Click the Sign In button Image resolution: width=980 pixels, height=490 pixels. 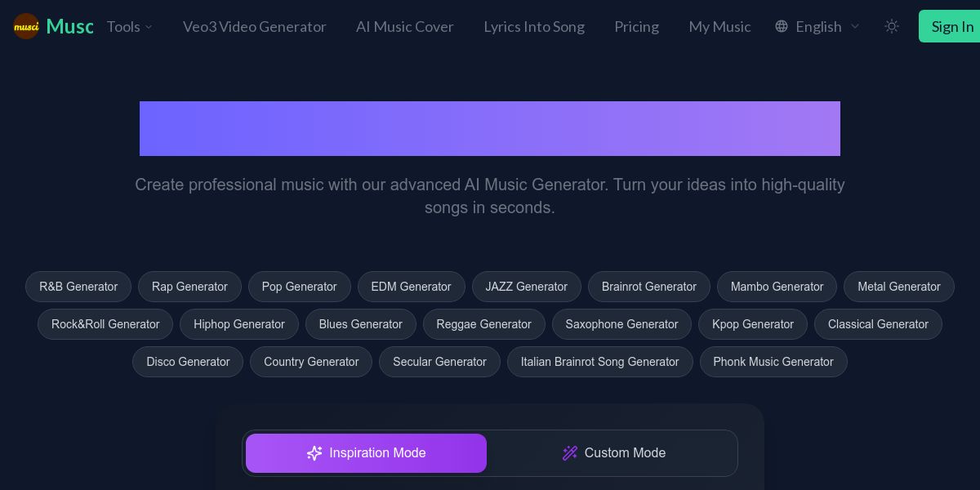[951, 26]
